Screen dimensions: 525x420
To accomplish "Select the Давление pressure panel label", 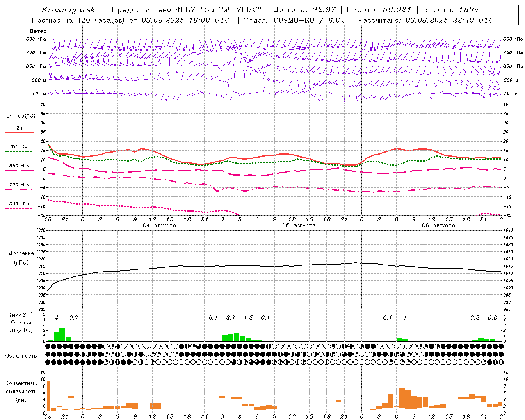I will pos(21,253).
